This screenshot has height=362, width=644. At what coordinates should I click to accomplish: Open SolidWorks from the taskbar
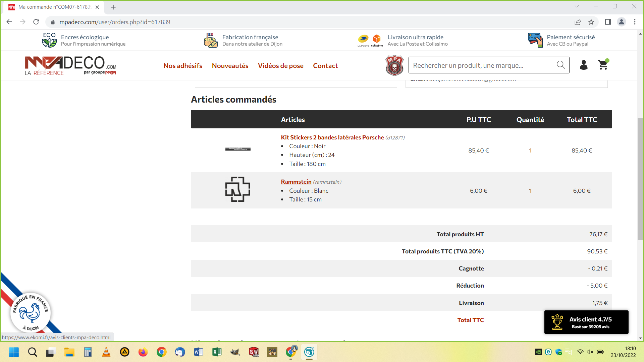[254, 352]
